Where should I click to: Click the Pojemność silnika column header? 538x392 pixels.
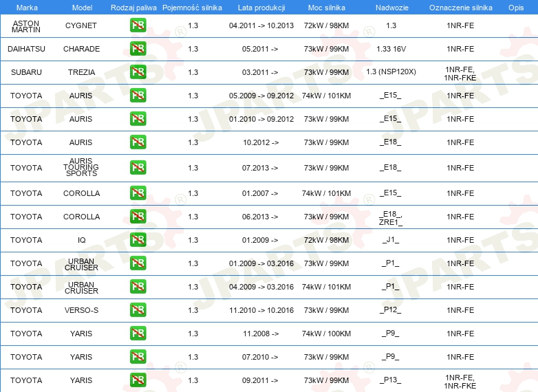[x=192, y=8]
